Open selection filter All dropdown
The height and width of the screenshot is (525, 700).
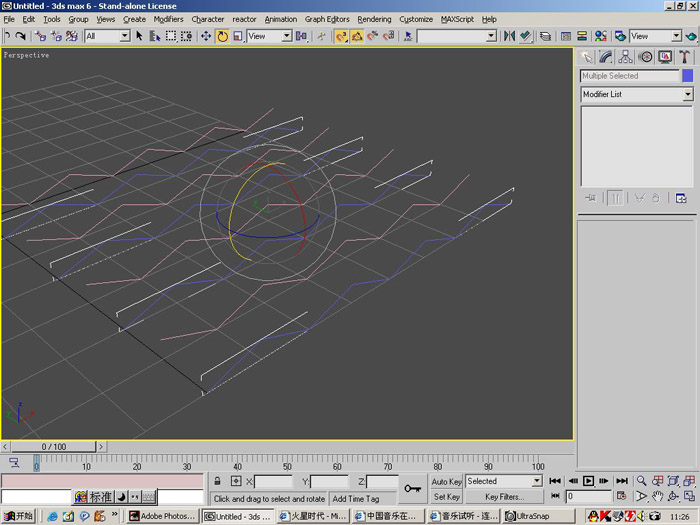[x=108, y=36]
